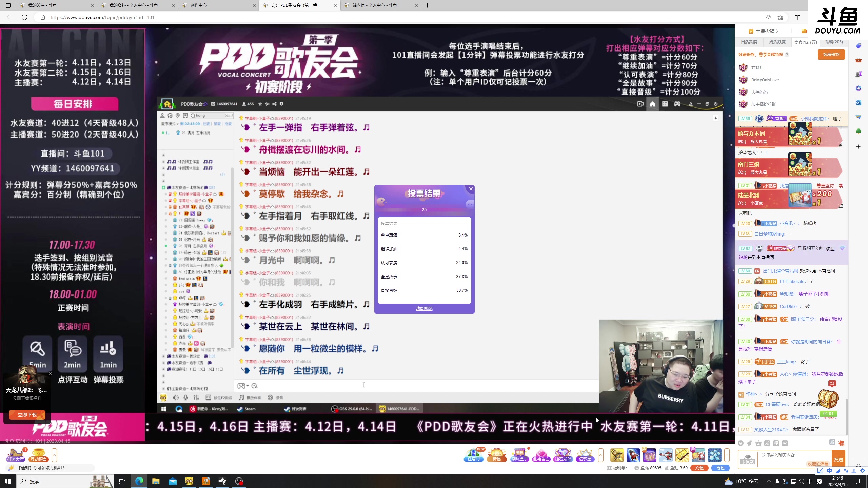
Task: Open Task View on taskbar
Action: (x=122, y=481)
